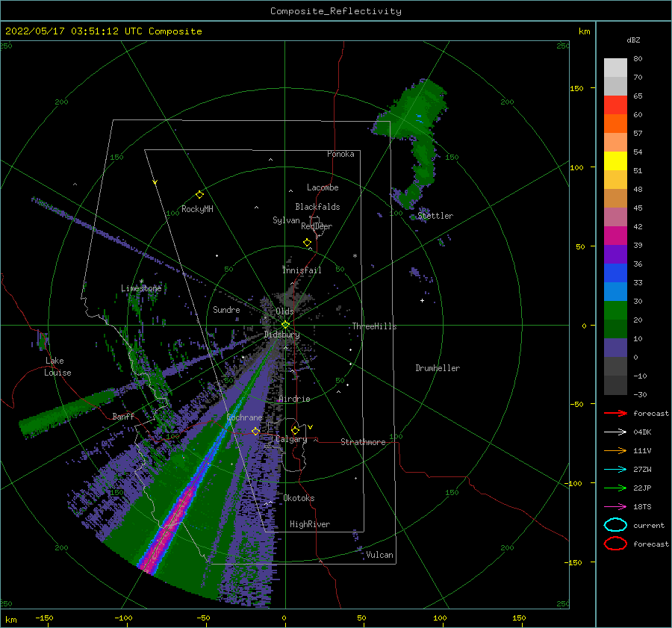Click the RedDeer city label
Viewport: 672px width, 628px height.
tap(317, 226)
